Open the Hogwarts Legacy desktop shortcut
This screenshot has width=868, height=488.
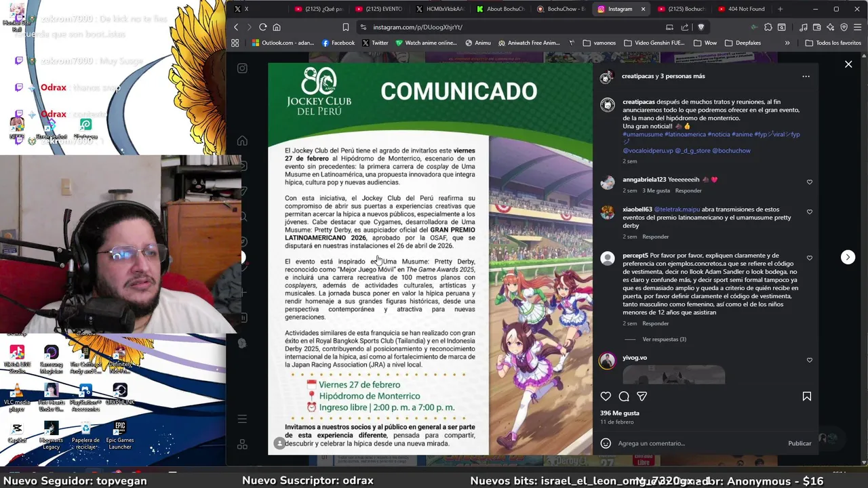click(x=51, y=436)
